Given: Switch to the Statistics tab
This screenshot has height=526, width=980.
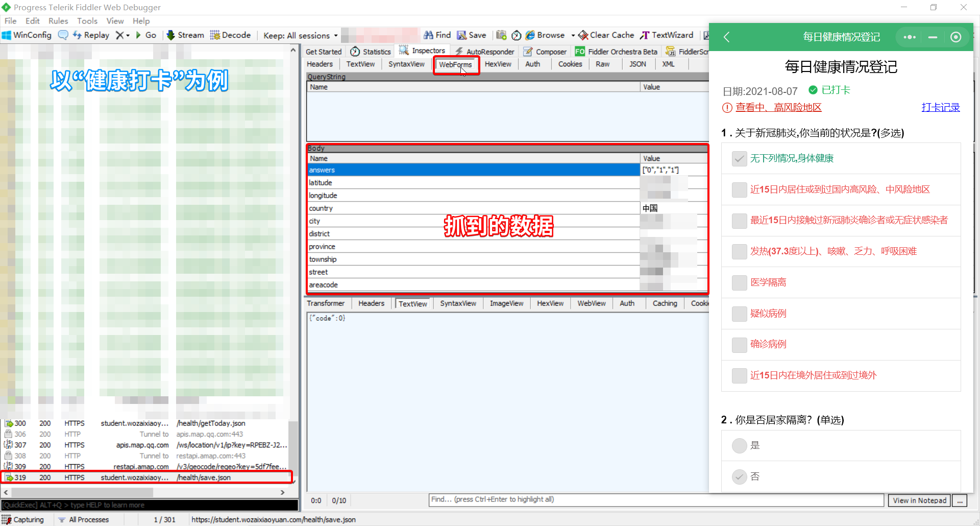Looking at the screenshot, I should (x=371, y=52).
